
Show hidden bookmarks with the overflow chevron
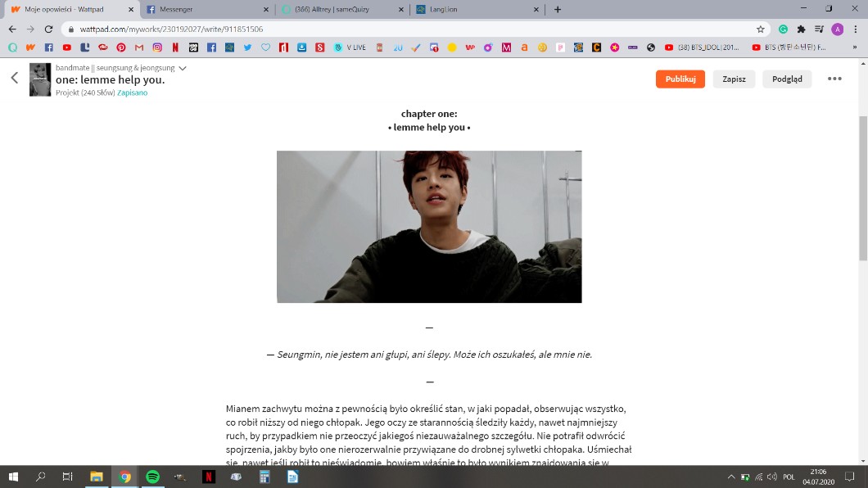click(854, 47)
